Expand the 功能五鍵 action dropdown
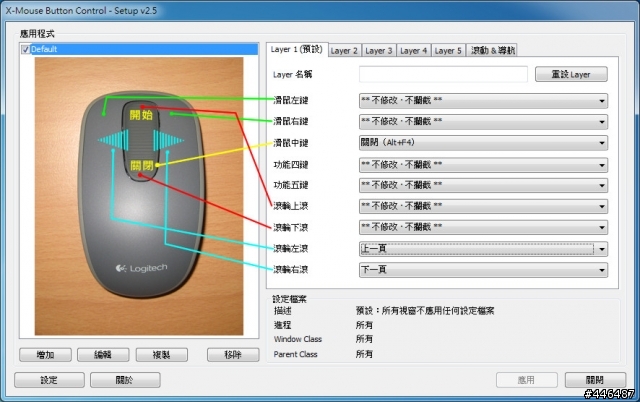The image size is (640, 402). coord(483,185)
